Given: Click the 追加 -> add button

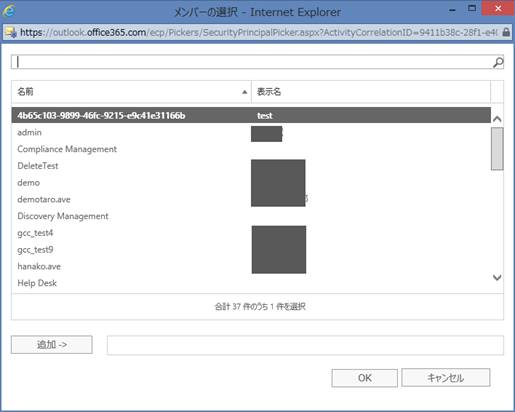Looking at the screenshot, I should tap(52, 344).
